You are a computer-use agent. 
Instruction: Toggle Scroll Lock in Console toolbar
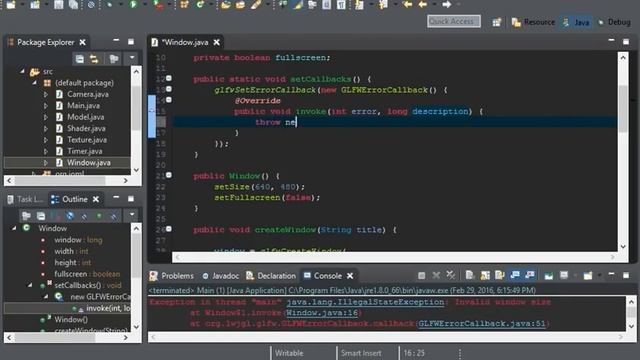(485, 276)
